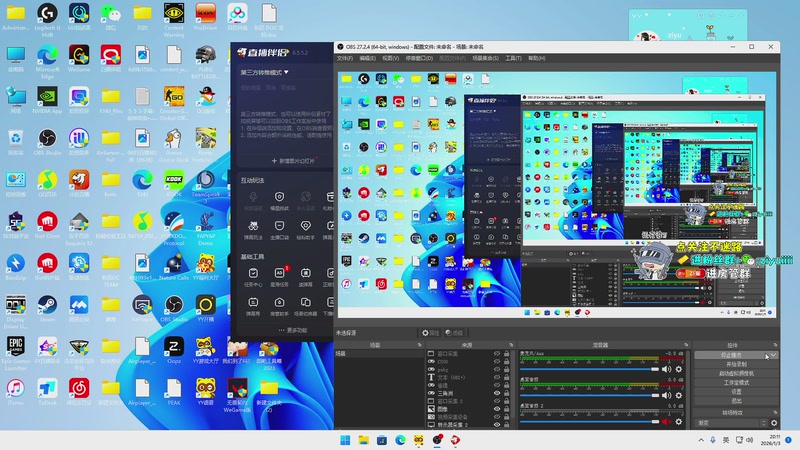Open 任务中心 in 直播伴侣 basic tools
800x450 pixels.
(x=253, y=278)
